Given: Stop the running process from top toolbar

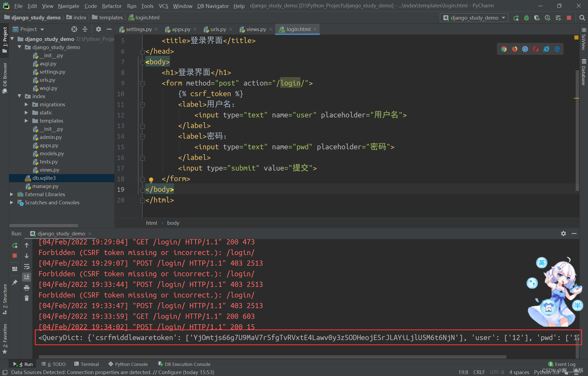Looking at the screenshot, I should 569,18.
